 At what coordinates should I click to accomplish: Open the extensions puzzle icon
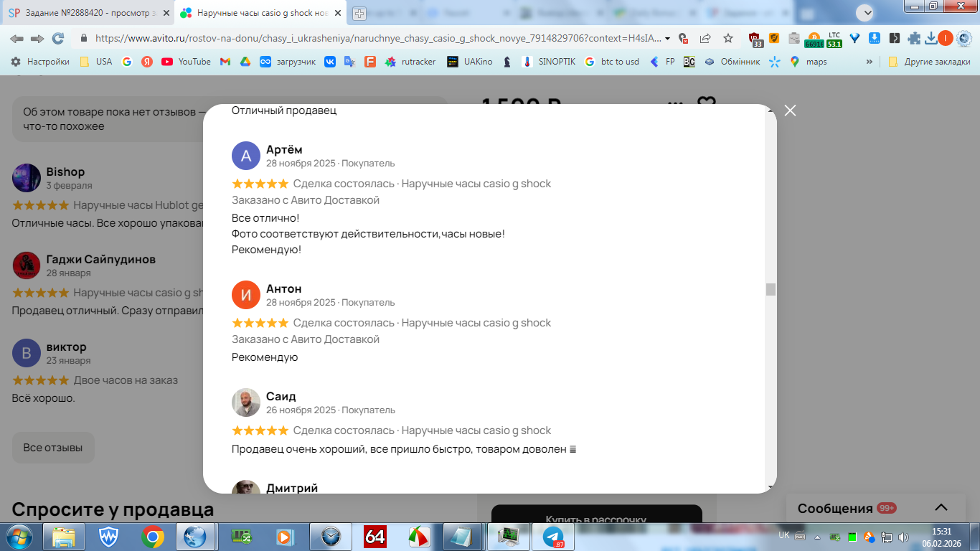914,39
